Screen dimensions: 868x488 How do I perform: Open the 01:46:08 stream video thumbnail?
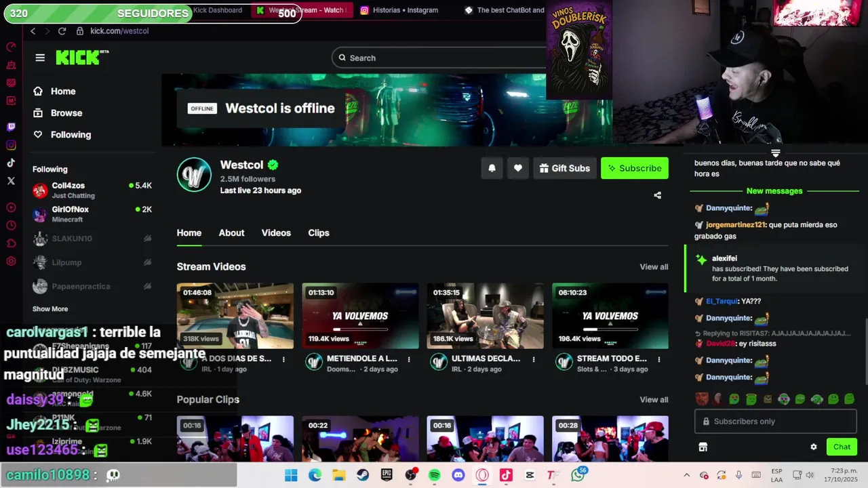235,316
